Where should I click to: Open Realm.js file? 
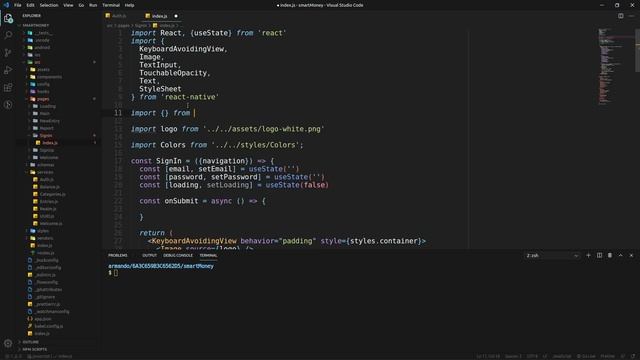coord(48,209)
